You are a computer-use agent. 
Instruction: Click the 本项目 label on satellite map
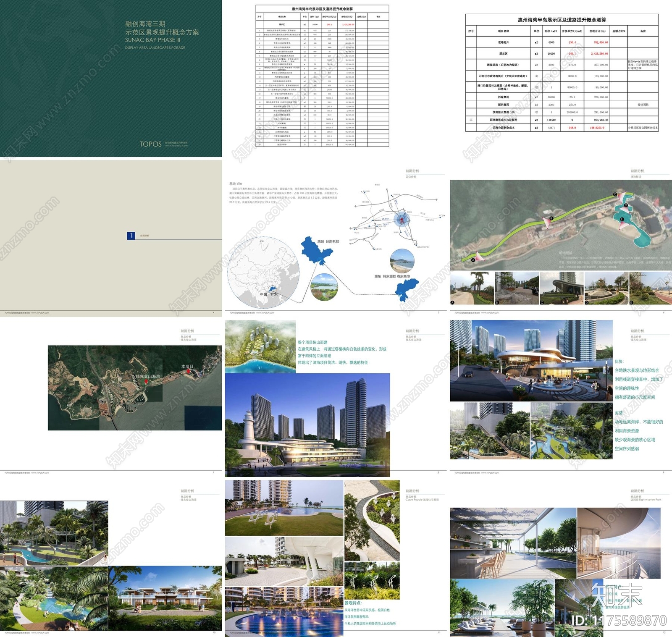(187, 367)
